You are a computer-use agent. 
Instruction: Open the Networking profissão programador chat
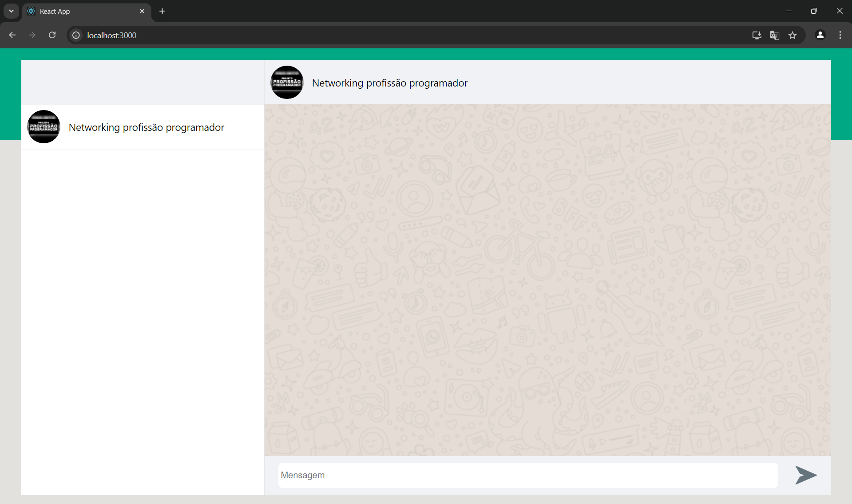click(146, 127)
